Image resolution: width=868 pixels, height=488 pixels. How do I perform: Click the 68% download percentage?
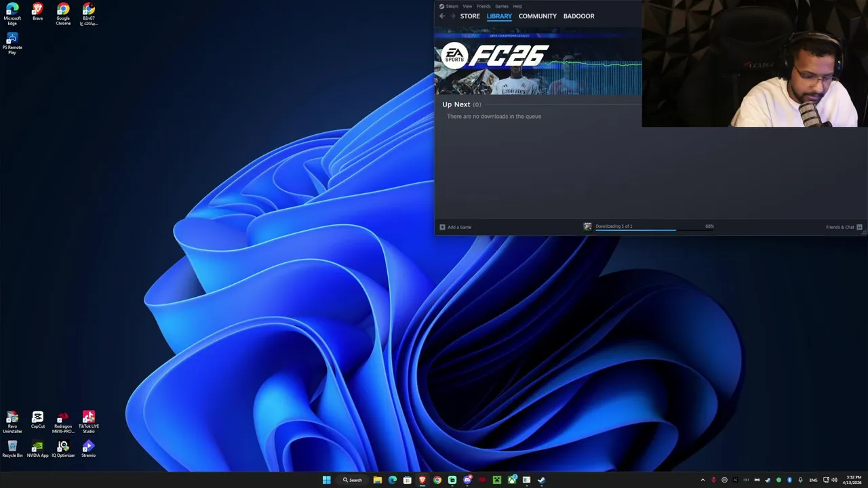coord(709,226)
